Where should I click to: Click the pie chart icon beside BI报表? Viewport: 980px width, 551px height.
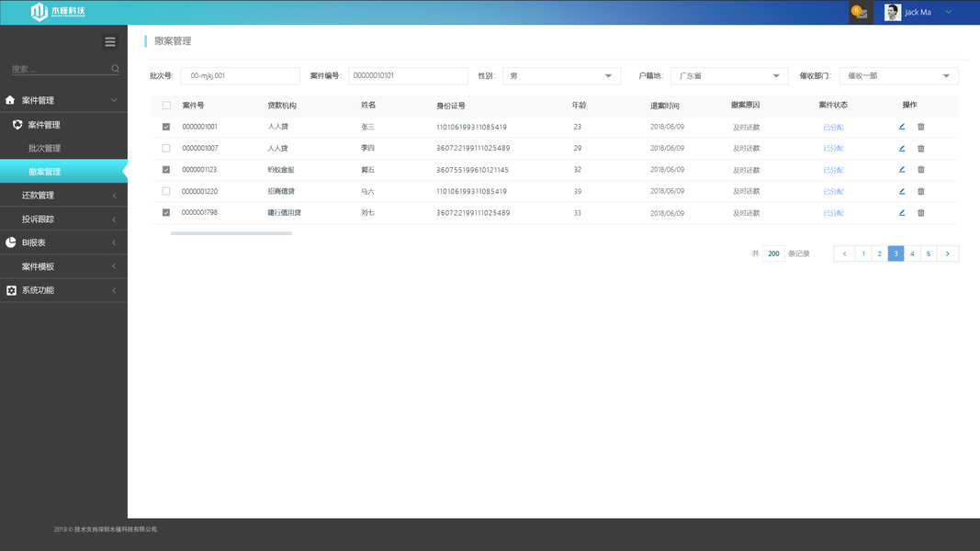[x=11, y=242]
